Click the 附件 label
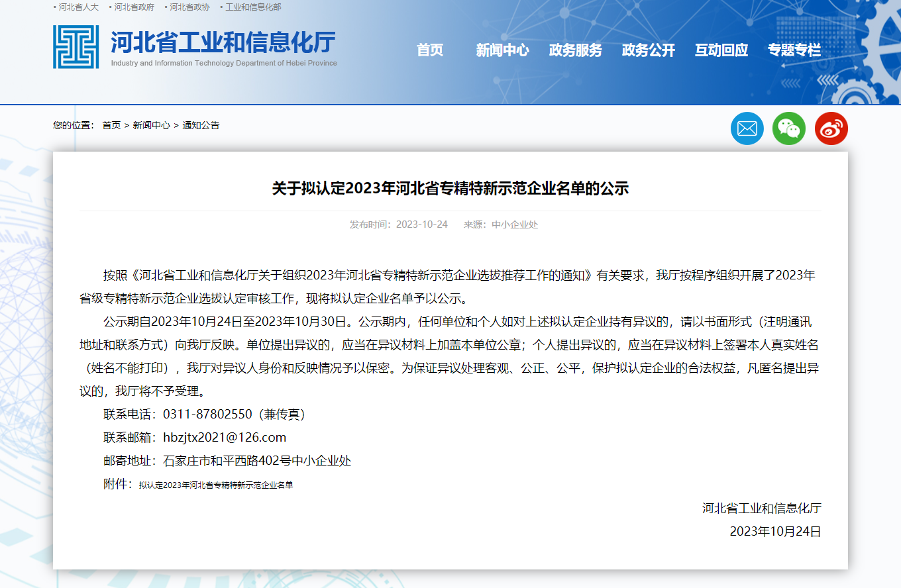 [x=117, y=484]
